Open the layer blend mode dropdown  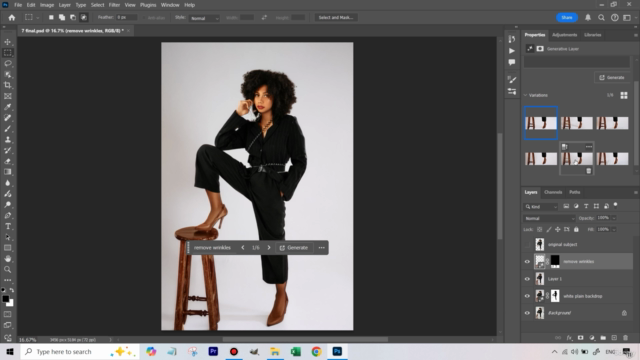tap(549, 218)
